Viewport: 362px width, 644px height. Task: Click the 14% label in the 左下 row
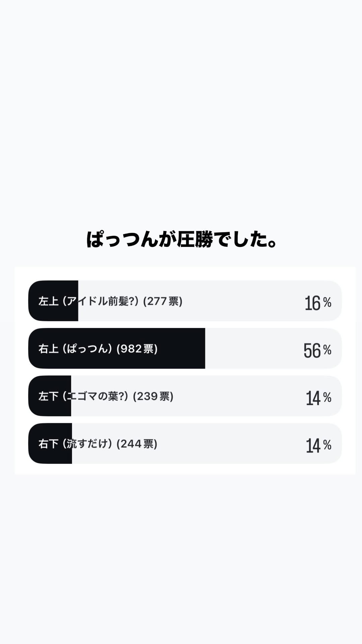coord(318,398)
